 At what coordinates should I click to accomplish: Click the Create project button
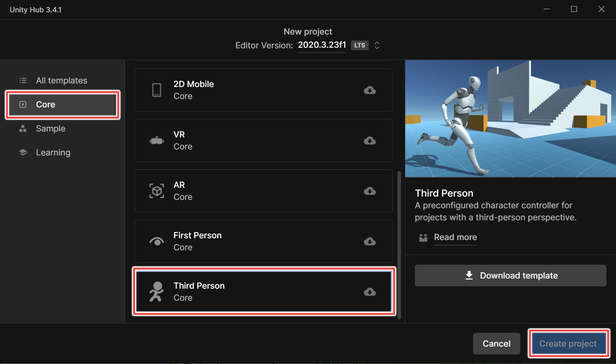(x=568, y=344)
